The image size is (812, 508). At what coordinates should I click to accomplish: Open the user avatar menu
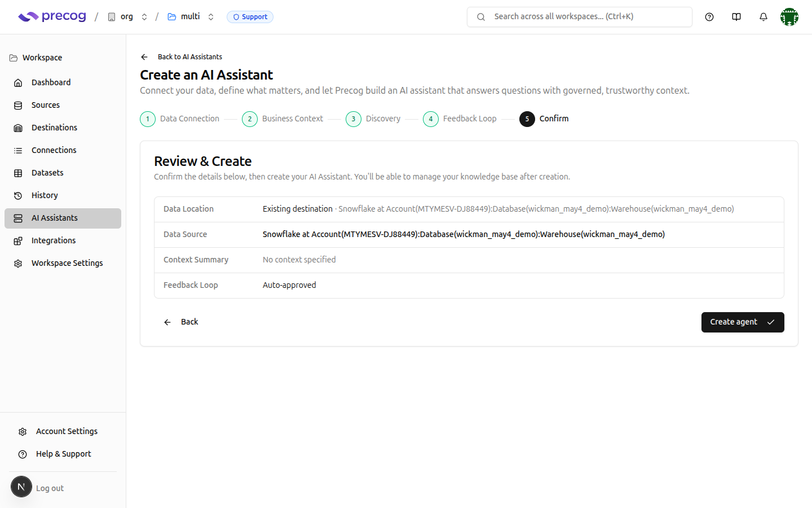[789, 17]
